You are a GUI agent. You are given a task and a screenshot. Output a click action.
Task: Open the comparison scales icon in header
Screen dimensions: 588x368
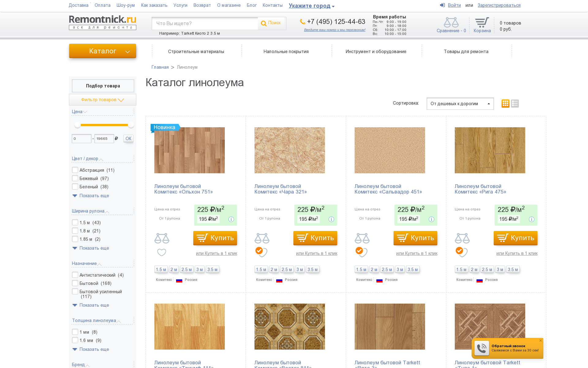click(x=451, y=22)
